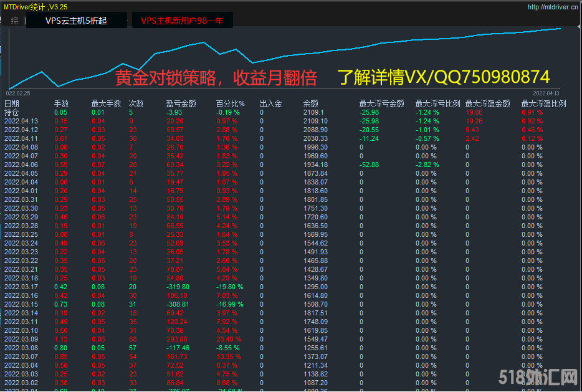Screen dimensions: 582x392
Task: Click the 518外汇网 watermark logo
Action: pyautogui.click(x=538, y=377)
